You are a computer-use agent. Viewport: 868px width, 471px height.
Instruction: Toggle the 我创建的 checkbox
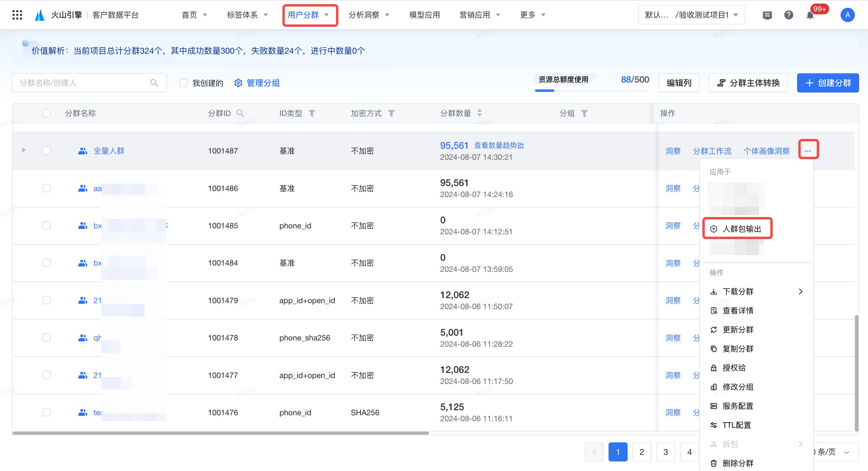(183, 83)
